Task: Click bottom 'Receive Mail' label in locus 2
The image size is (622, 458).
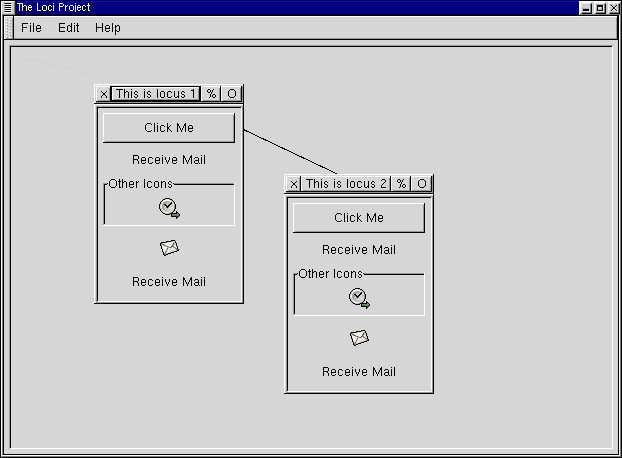Action: [359, 372]
